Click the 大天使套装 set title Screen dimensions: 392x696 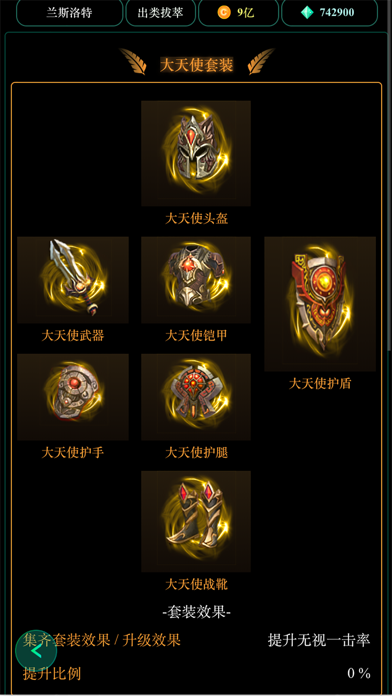(x=196, y=66)
